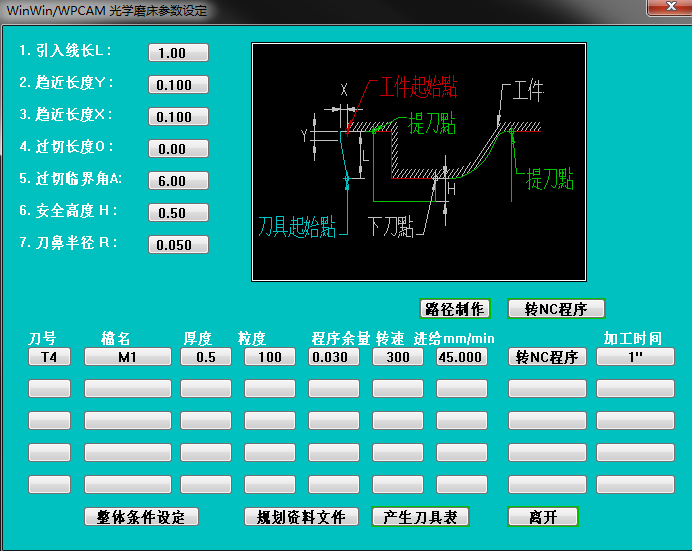The width and height of the screenshot is (692, 551).
Task: Click the 规划资料文件 button
Action: click(301, 517)
